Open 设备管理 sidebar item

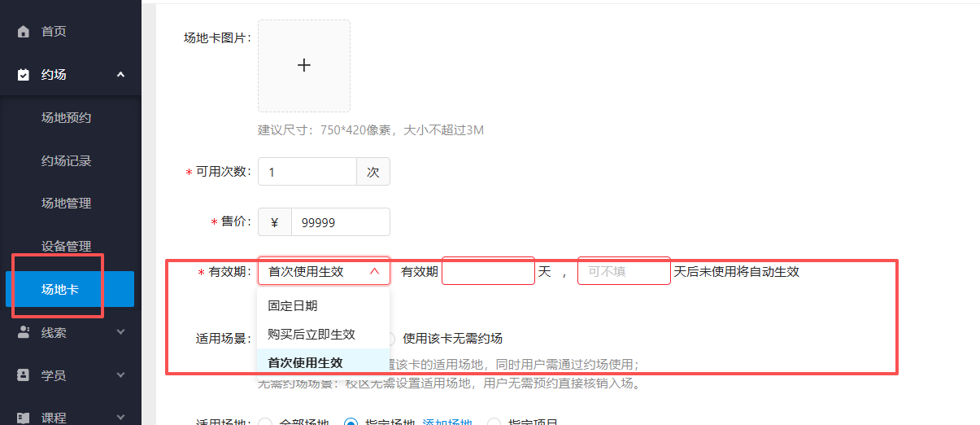tap(67, 247)
